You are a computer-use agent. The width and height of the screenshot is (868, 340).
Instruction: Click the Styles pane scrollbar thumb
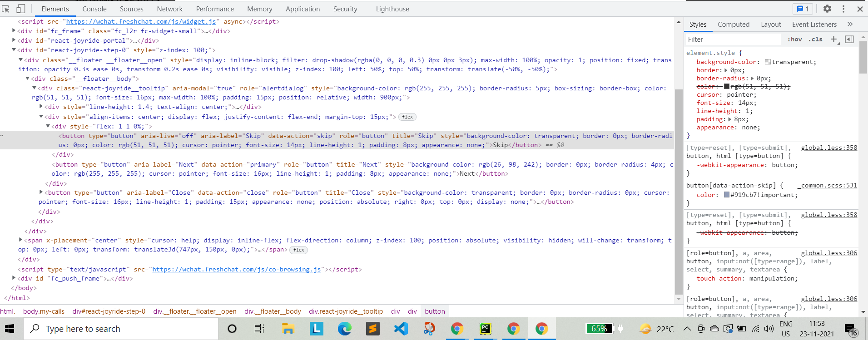pyautogui.click(x=863, y=57)
